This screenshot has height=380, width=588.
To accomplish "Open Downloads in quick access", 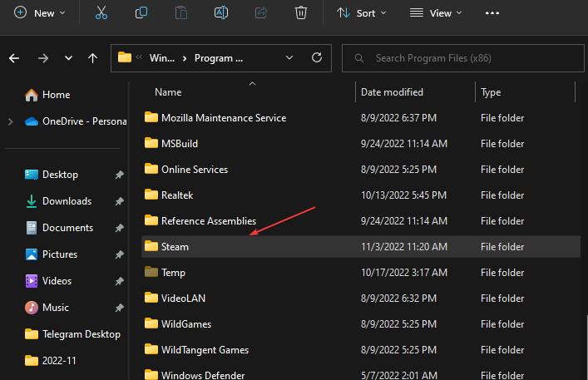I will point(58,201).
